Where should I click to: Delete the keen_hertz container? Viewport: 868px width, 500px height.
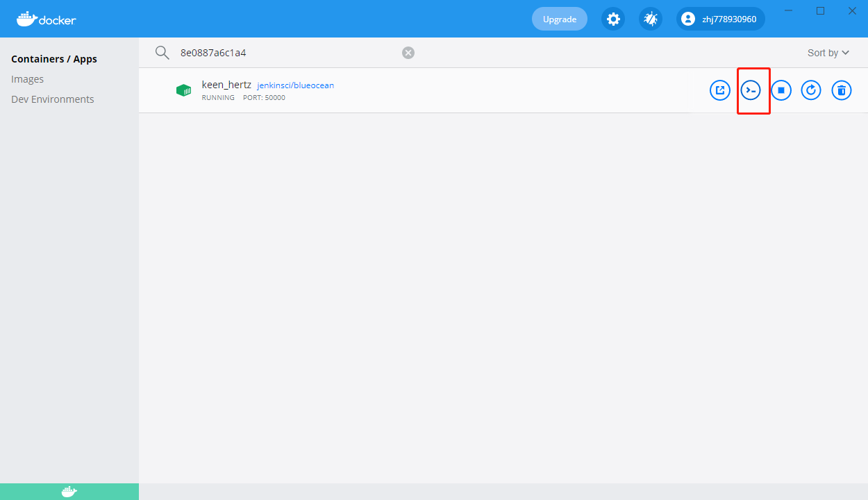click(x=842, y=90)
